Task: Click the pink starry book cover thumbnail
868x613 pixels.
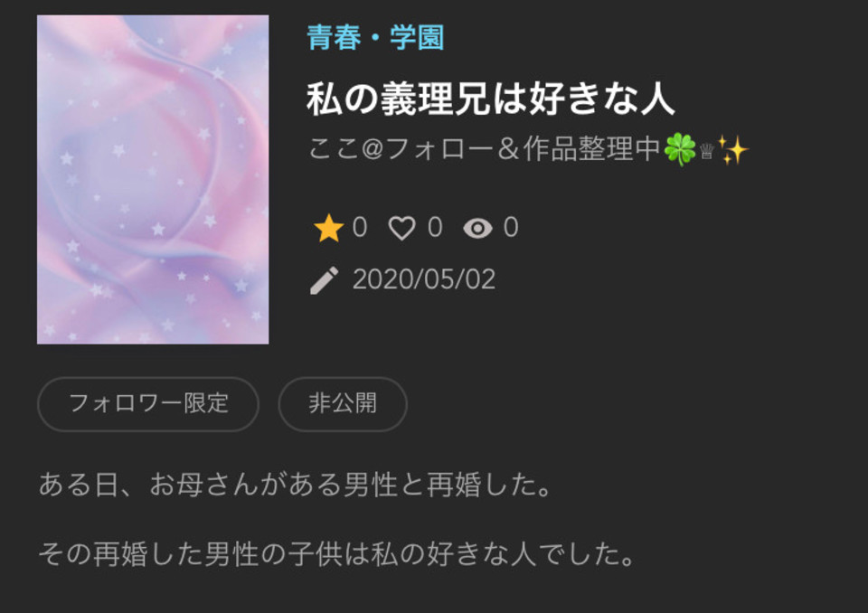Action: (x=153, y=179)
